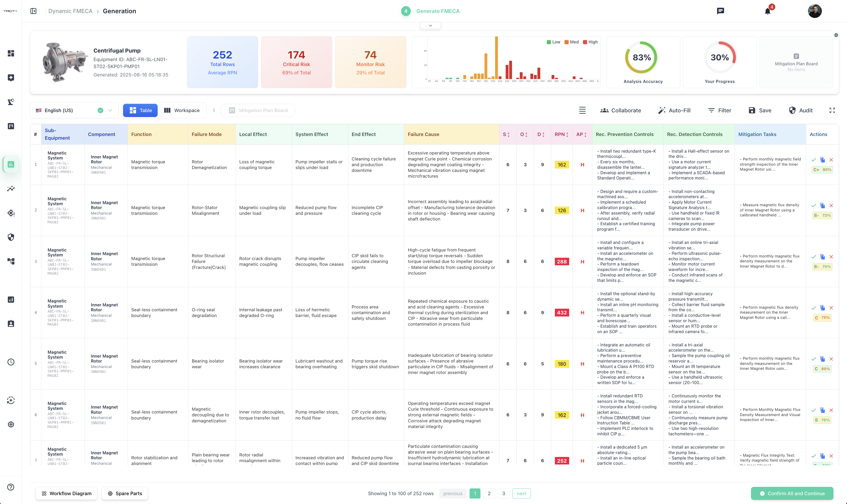The width and height of the screenshot is (847, 504).
Task: Open the notifications bell icon
Action: click(x=768, y=11)
